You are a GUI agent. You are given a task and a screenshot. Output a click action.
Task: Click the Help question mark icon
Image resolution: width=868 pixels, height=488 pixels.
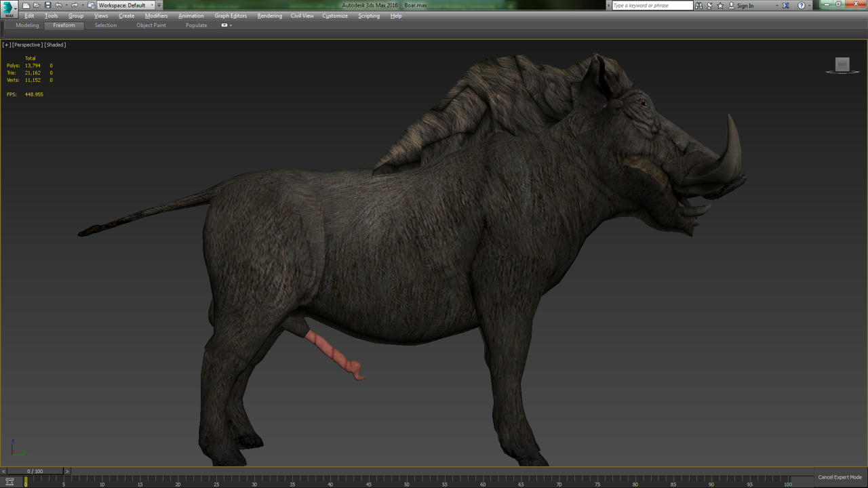click(x=801, y=5)
